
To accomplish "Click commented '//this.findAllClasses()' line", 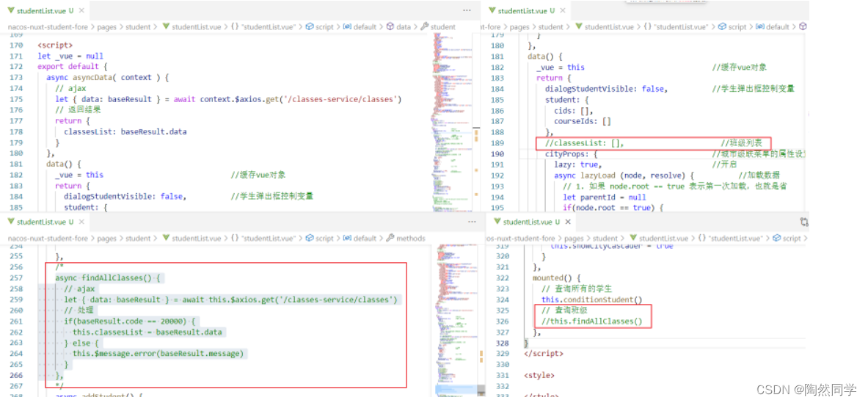I will pos(592,321).
